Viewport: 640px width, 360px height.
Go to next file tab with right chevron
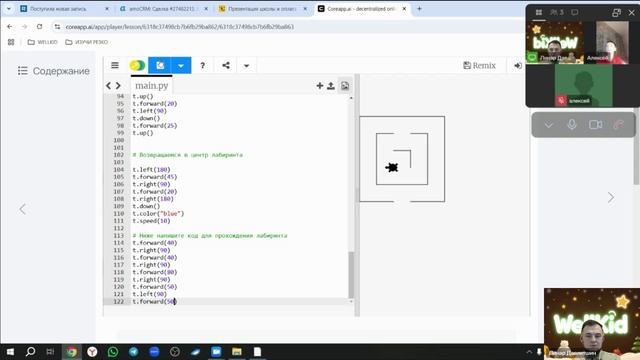coord(118,86)
